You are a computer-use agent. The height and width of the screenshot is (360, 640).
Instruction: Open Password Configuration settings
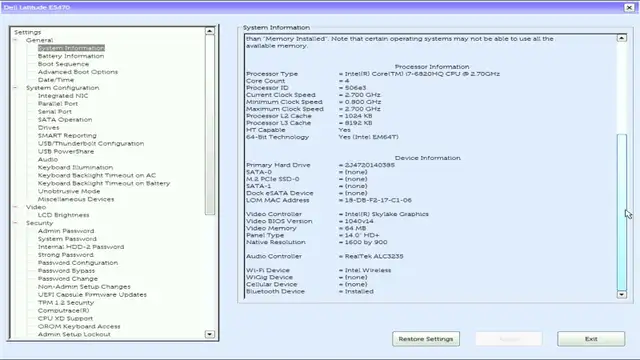pyautogui.click(x=78, y=263)
